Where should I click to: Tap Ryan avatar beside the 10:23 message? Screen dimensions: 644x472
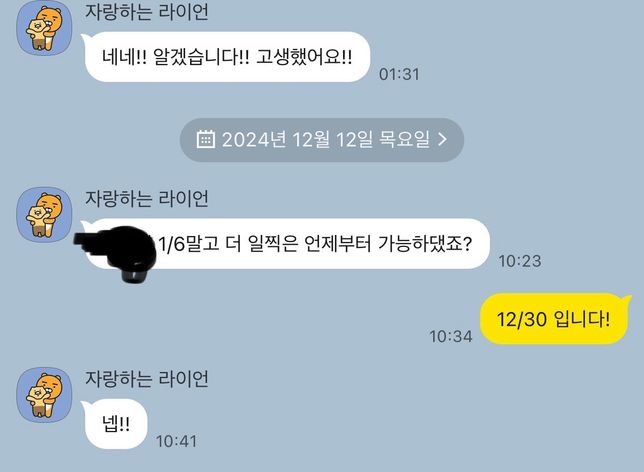click(44, 215)
